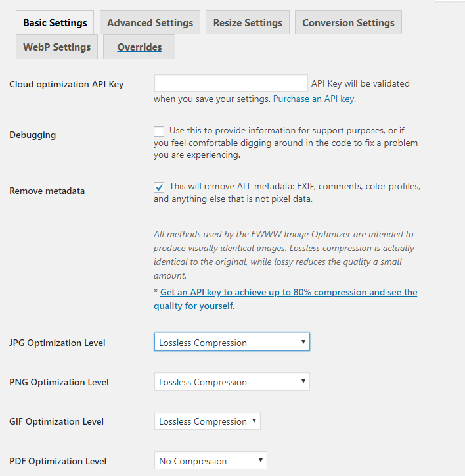This screenshot has height=476, width=465.
Task: Go to the WebP Settings tab
Action: pos(56,47)
